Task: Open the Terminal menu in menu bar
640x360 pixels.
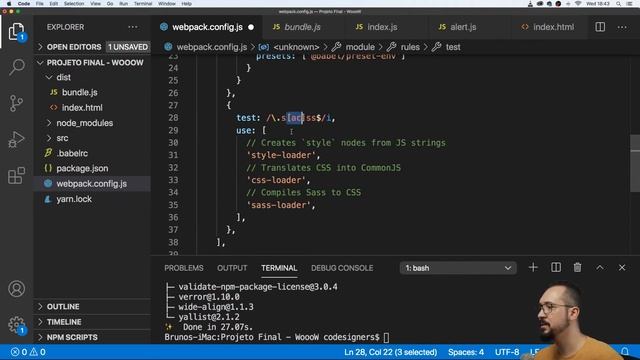Action: 143,4
